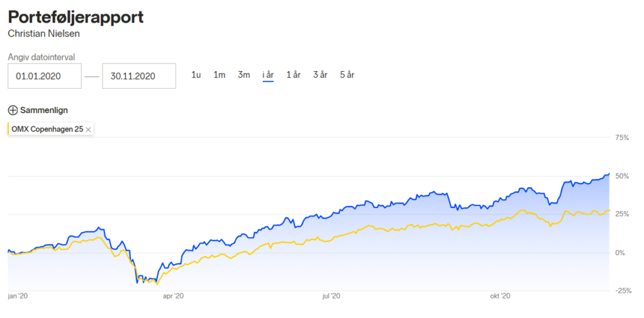Choose the 1 år time range
The height and width of the screenshot is (318, 644).
(x=294, y=75)
